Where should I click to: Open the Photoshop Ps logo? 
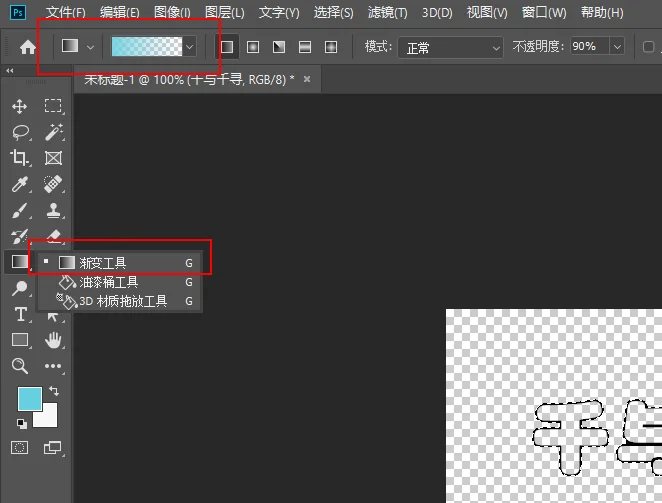pos(18,12)
